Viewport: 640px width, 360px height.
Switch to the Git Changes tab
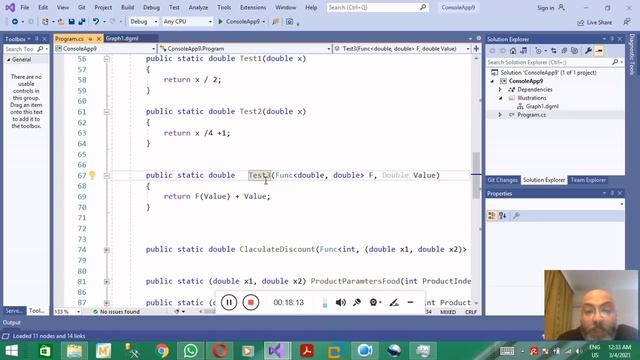502,180
